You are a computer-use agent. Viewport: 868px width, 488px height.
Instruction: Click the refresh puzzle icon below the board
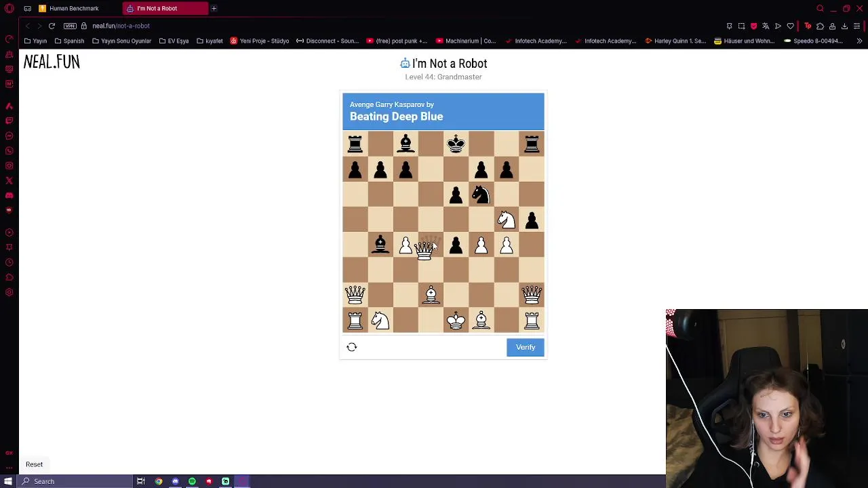click(351, 347)
